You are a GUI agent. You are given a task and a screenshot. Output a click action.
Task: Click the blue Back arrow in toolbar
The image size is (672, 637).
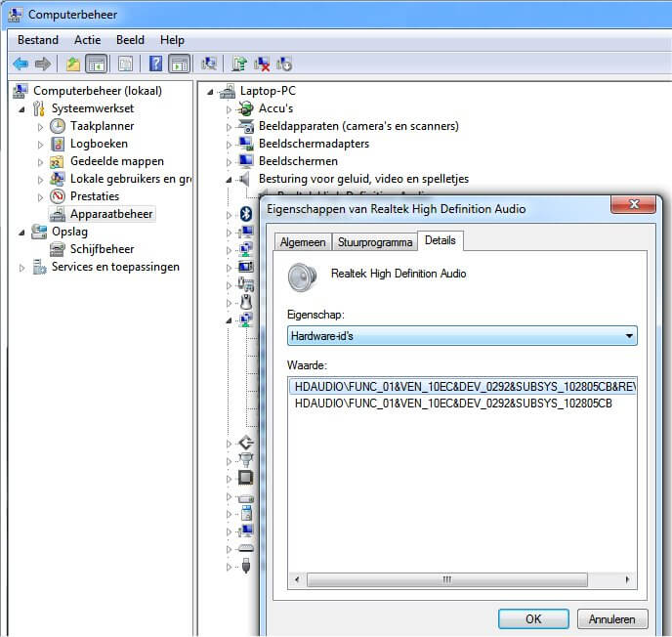pyautogui.click(x=20, y=64)
